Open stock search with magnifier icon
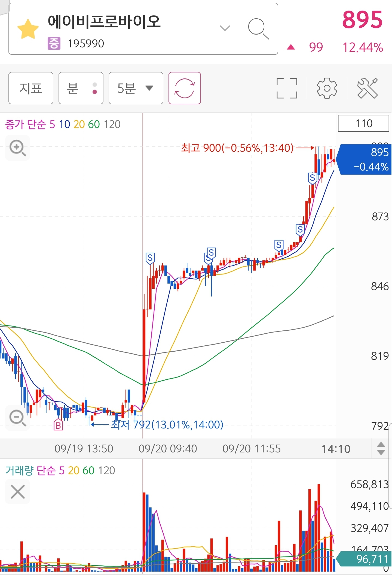 258,29
